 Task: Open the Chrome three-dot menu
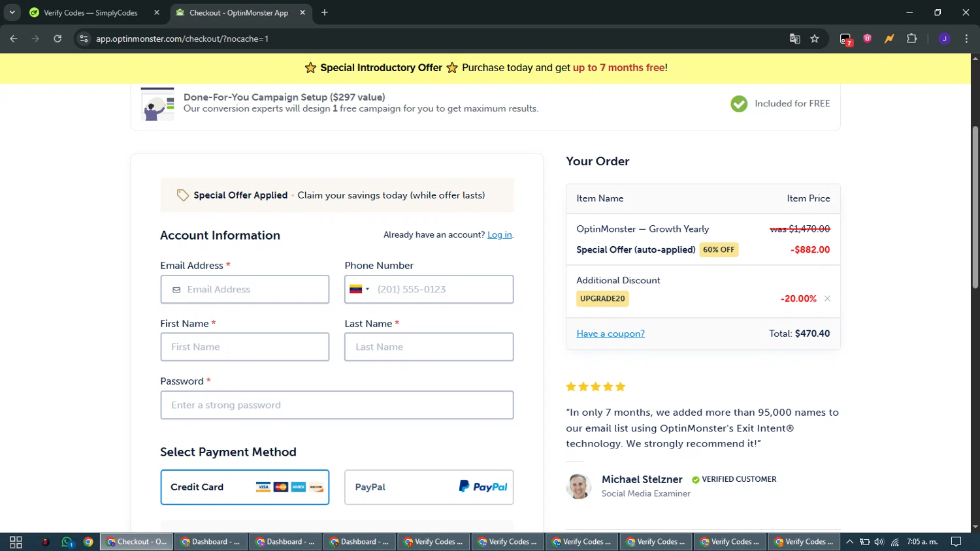[x=966, y=39]
